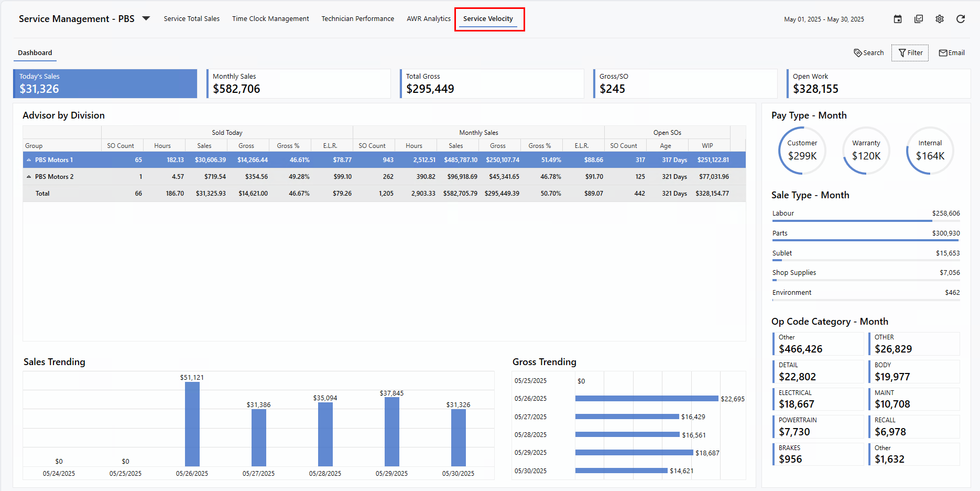Select the BRAKES op code category tile
The width and height of the screenshot is (980, 491).
click(818, 454)
